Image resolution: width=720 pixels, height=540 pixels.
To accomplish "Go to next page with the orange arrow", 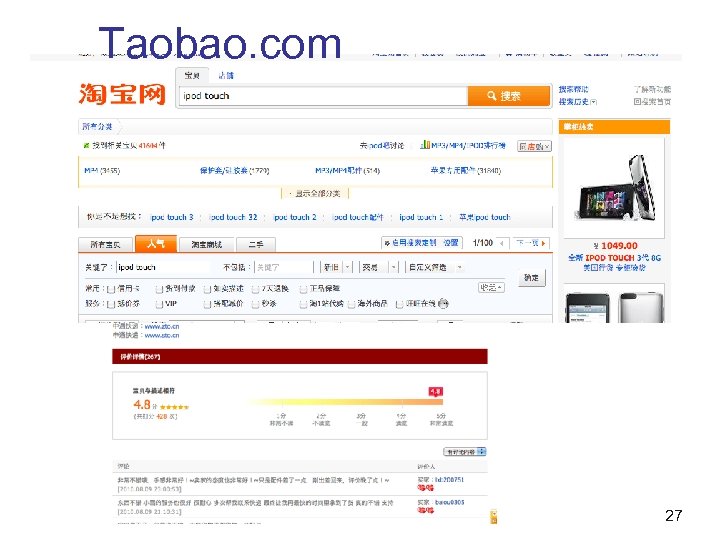I will 543,243.
